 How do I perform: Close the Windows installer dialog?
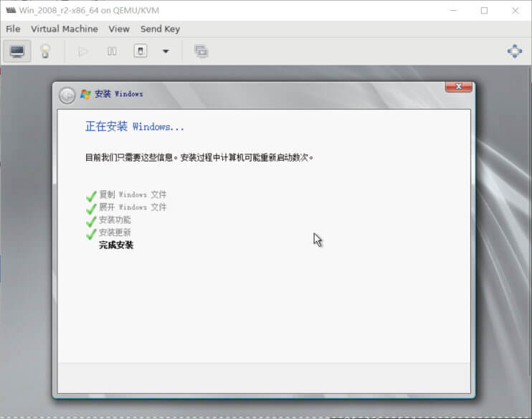(x=459, y=87)
